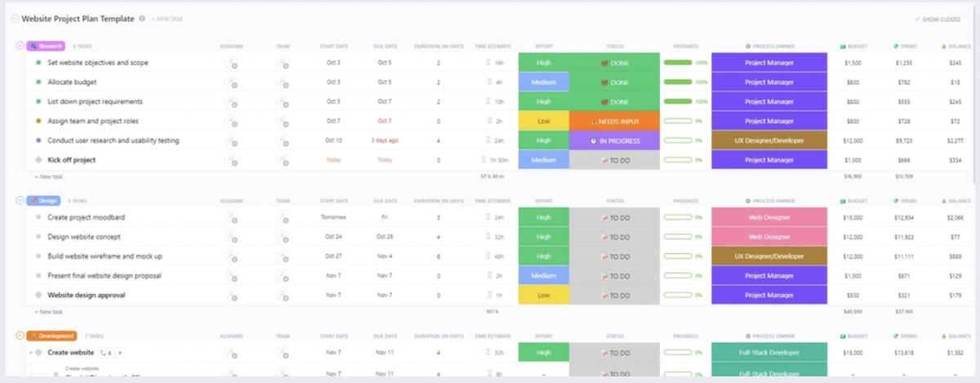Click + New task under Research group
The height and width of the screenshot is (383, 980).
[x=49, y=176]
